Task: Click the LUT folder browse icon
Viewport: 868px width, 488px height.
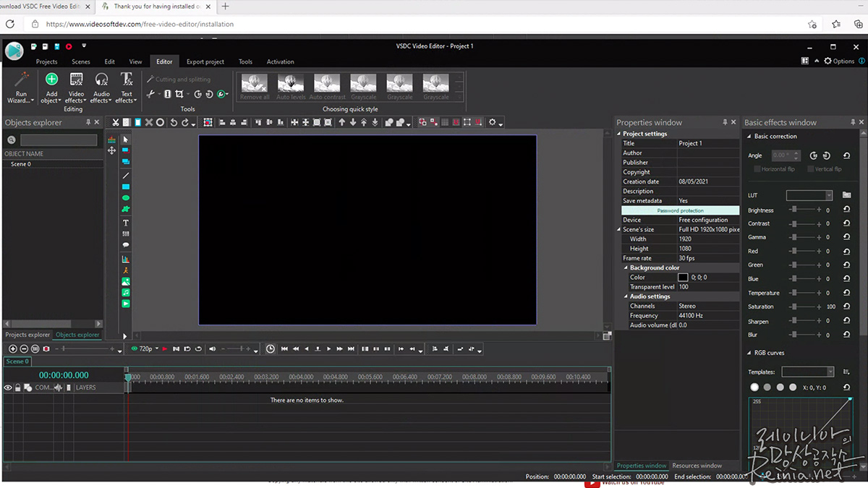Action: click(x=846, y=195)
